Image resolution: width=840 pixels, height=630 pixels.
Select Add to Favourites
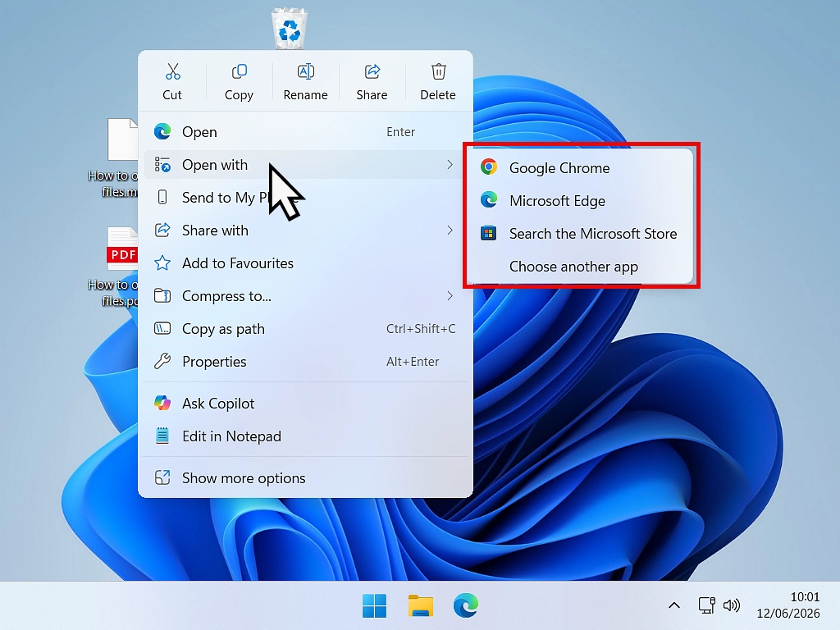pyautogui.click(x=305, y=263)
